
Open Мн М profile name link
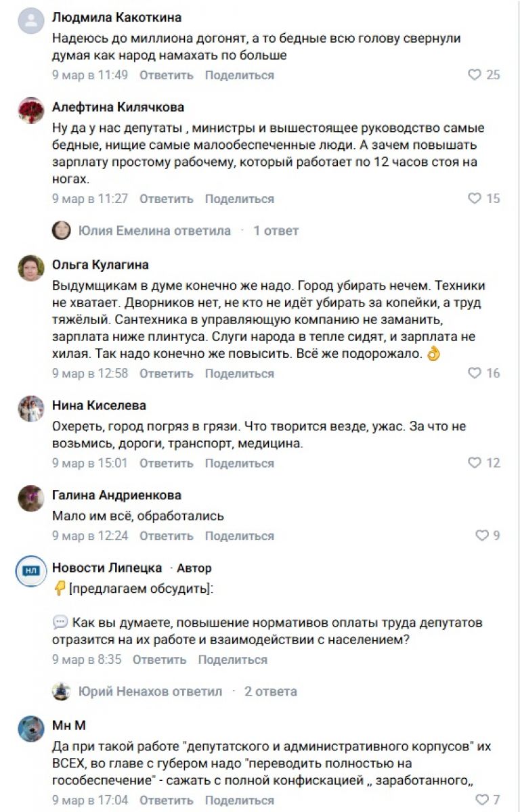tap(69, 725)
